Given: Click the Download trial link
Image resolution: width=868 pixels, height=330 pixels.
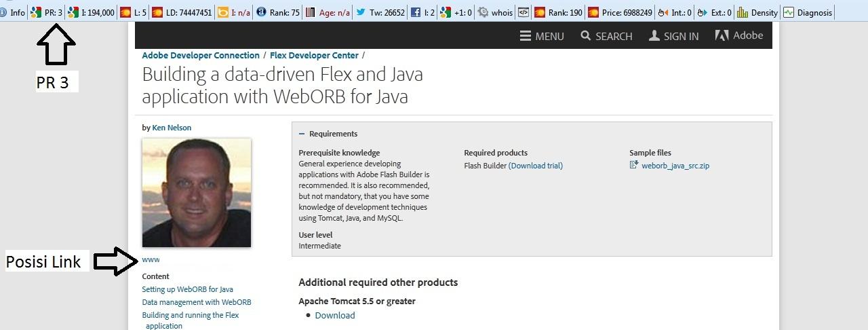Looking at the screenshot, I should click(x=536, y=166).
